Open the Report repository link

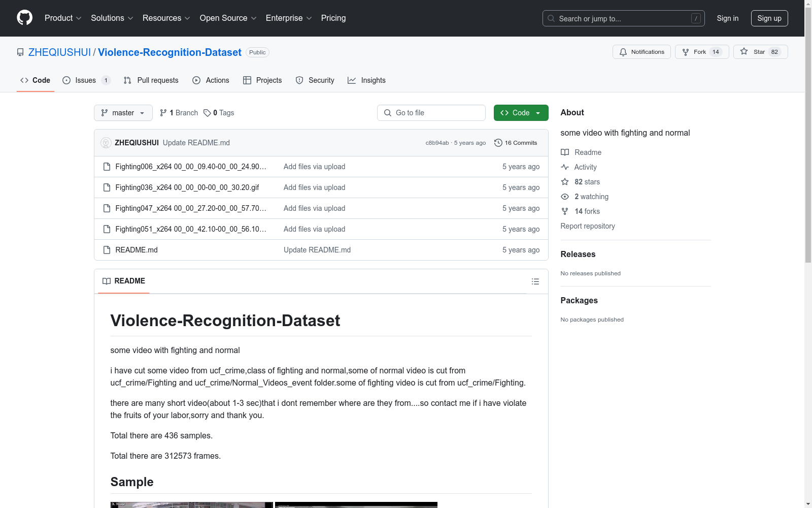pos(588,226)
